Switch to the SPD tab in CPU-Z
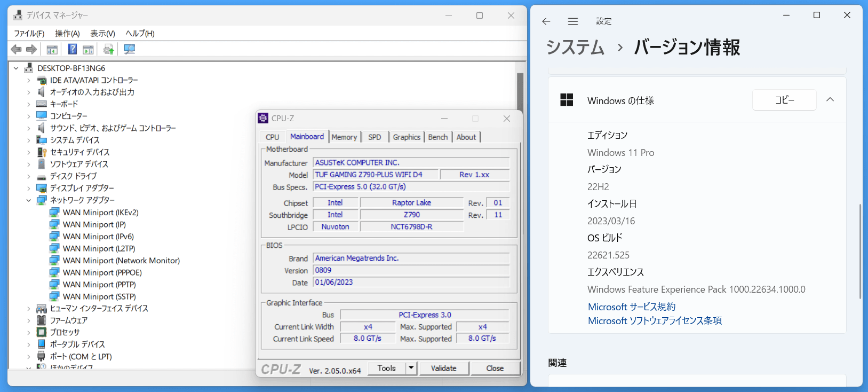This screenshot has width=868, height=392. (x=375, y=137)
